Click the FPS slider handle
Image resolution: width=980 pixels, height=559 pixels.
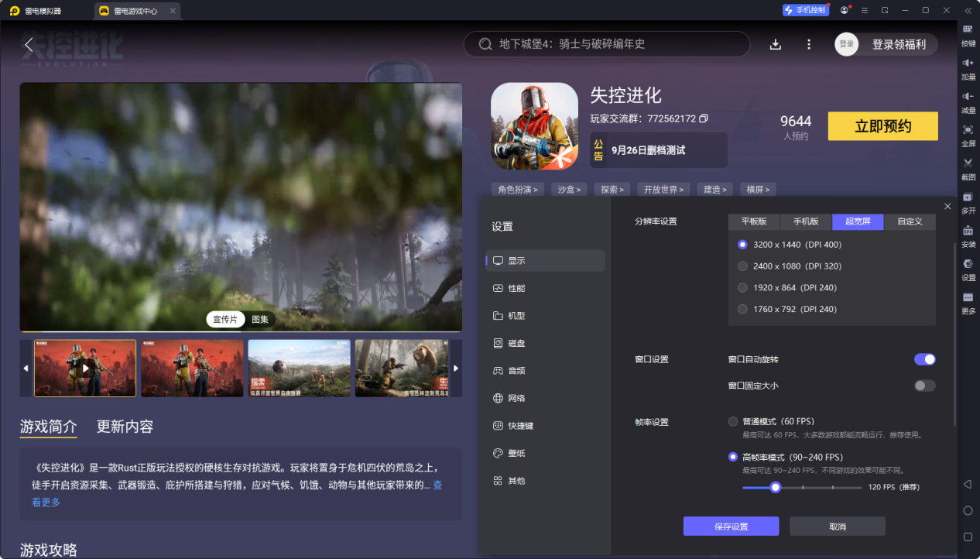[775, 487]
